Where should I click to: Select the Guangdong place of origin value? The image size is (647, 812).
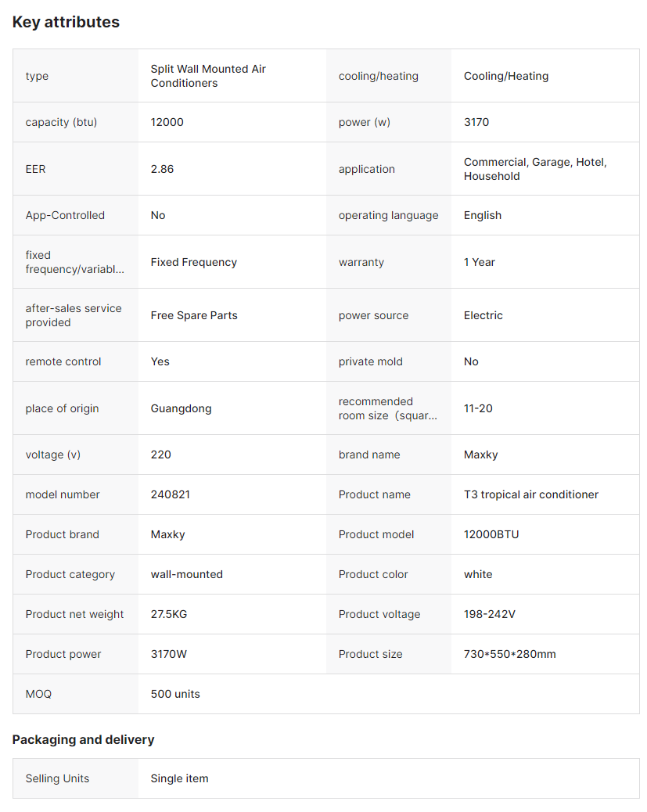[x=181, y=408]
